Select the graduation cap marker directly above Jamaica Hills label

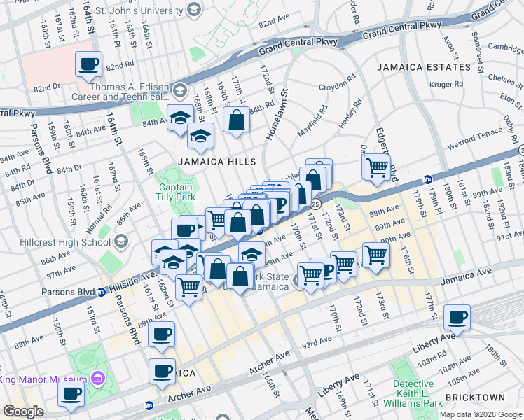click(200, 136)
